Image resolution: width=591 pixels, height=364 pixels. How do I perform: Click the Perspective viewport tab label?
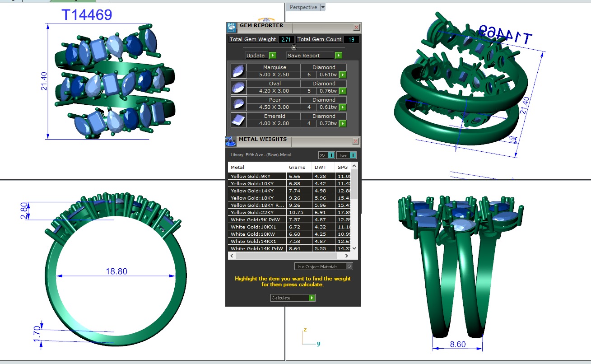[x=303, y=7]
